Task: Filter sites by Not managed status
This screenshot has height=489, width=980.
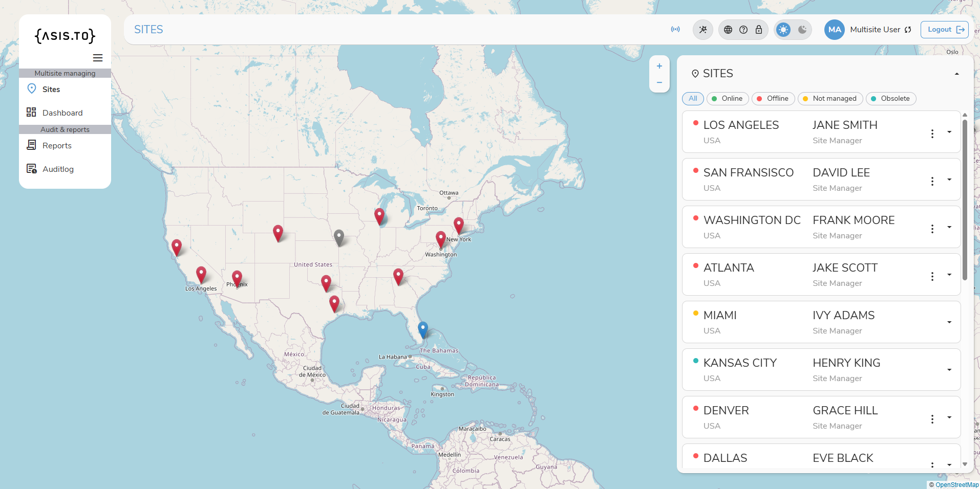Action: tap(830, 99)
